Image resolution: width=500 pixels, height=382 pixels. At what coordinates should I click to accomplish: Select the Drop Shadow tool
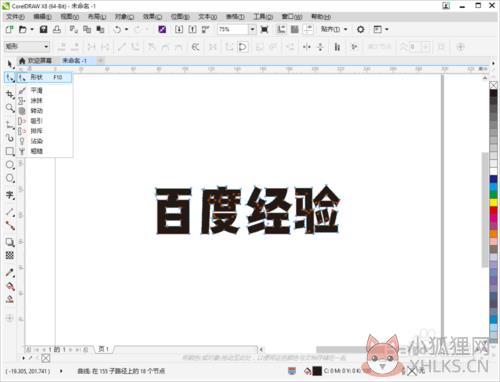pyautogui.click(x=10, y=242)
